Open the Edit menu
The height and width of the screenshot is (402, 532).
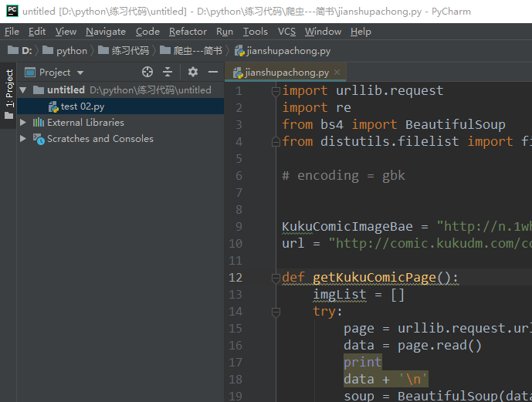click(37, 32)
